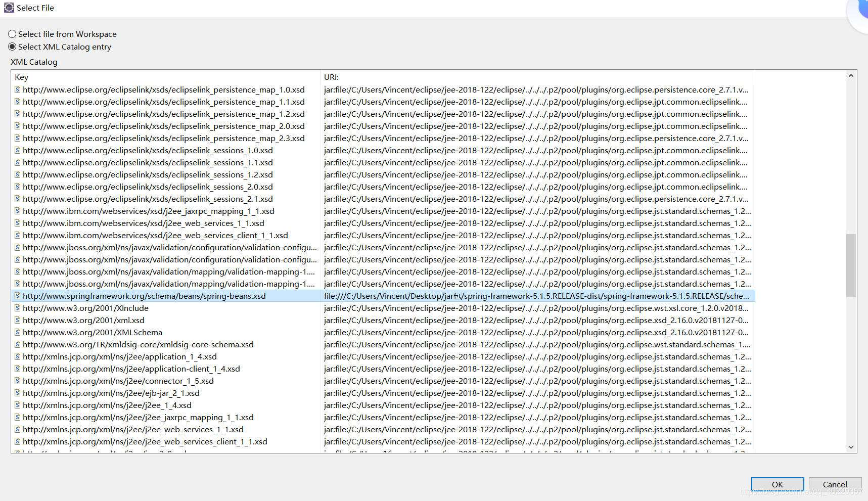Select key 'http://xmlns.jcp.org/xml/ns/j2ee/connector_1_5.xsd'
Image resolution: width=868 pixels, height=501 pixels.
tap(118, 381)
